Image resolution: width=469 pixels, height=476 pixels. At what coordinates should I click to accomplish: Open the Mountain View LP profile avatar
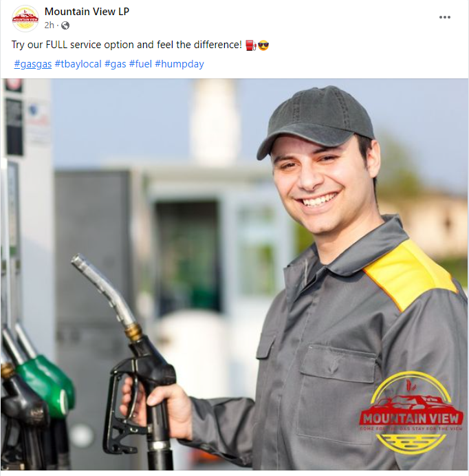[25, 19]
